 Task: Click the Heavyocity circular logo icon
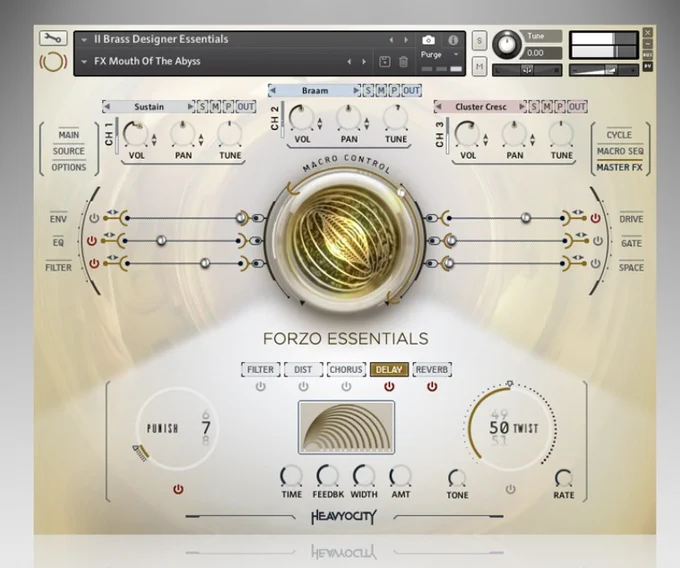[x=53, y=62]
